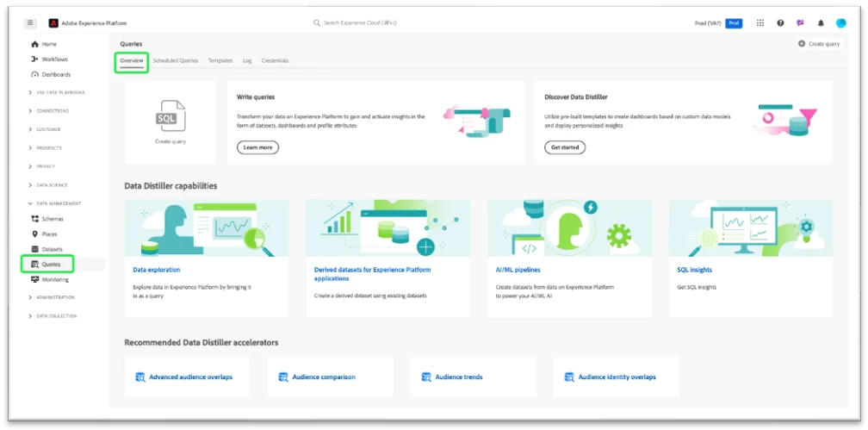This screenshot has height=430, width=868.
Task: Click the Advanced audience overlaps query icon
Action: (140, 377)
